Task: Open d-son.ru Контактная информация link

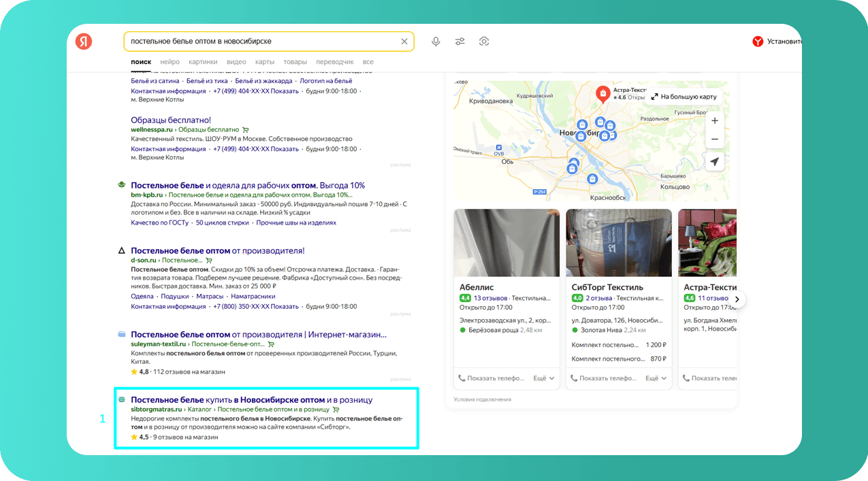Action: point(168,307)
